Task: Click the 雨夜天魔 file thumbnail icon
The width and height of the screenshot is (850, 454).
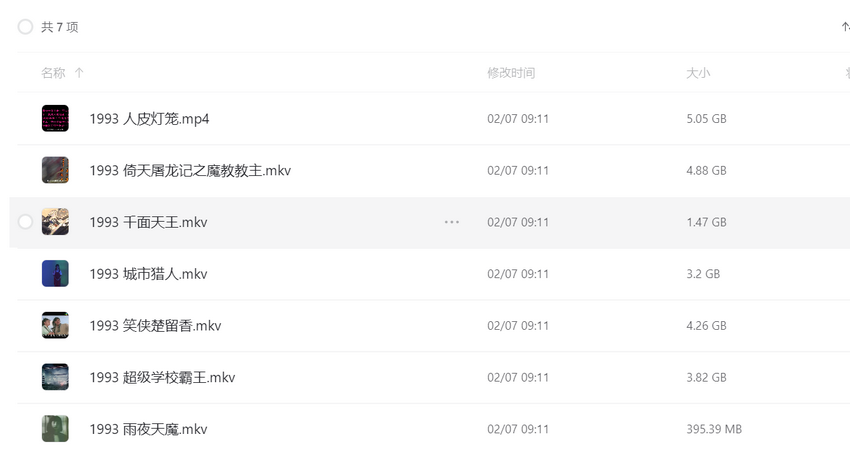Action: point(55,429)
